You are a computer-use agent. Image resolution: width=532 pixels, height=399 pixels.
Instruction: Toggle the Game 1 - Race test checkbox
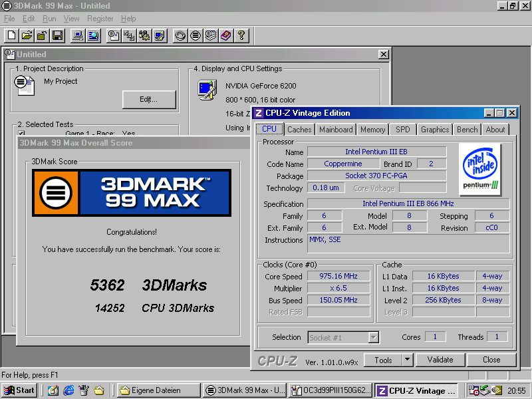[x=21, y=134]
